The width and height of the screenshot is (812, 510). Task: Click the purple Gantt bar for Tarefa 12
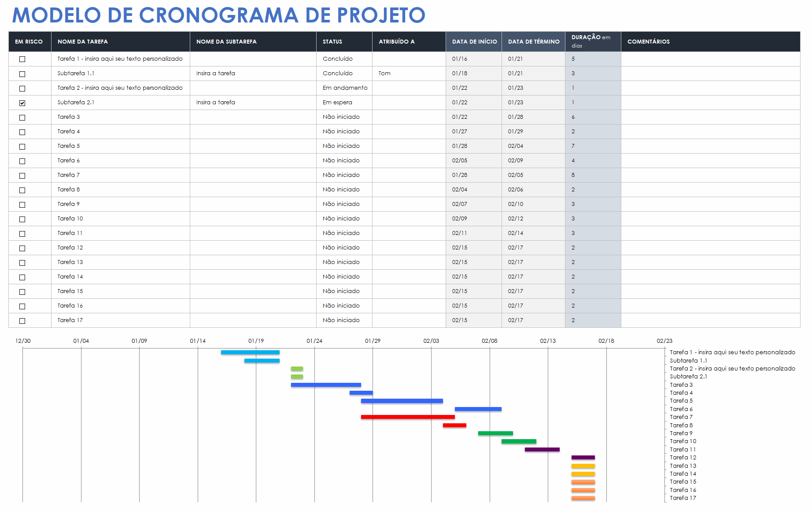point(583,458)
